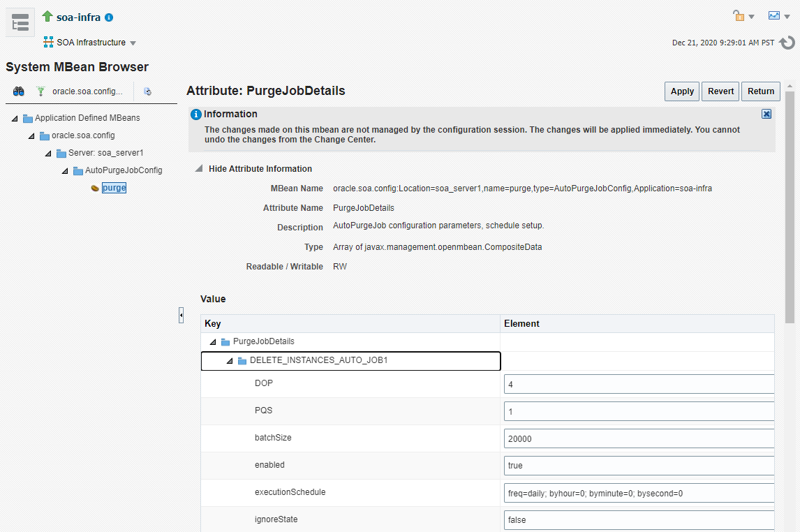Click the green up-arrow status icon
Image resolution: width=800 pixels, height=532 pixels.
pos(47,16)
